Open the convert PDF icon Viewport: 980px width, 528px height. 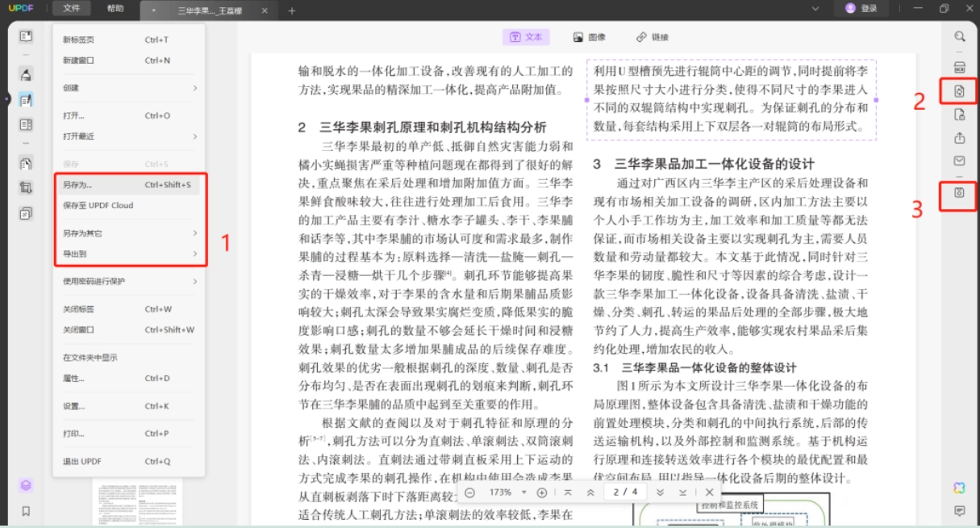click(959, 91)
